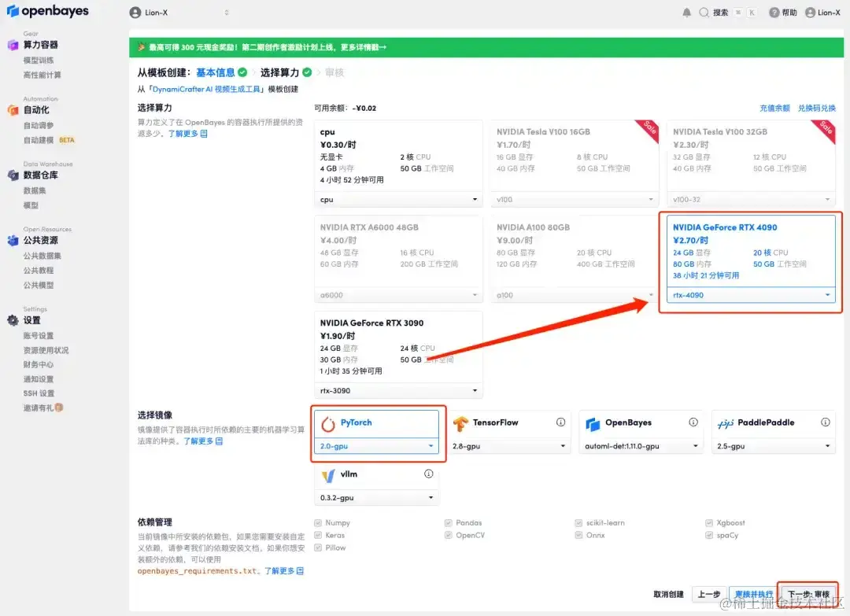Toggle the Pillow checkbox
This screenshot has width=850, height=616.
pos(318,548)
